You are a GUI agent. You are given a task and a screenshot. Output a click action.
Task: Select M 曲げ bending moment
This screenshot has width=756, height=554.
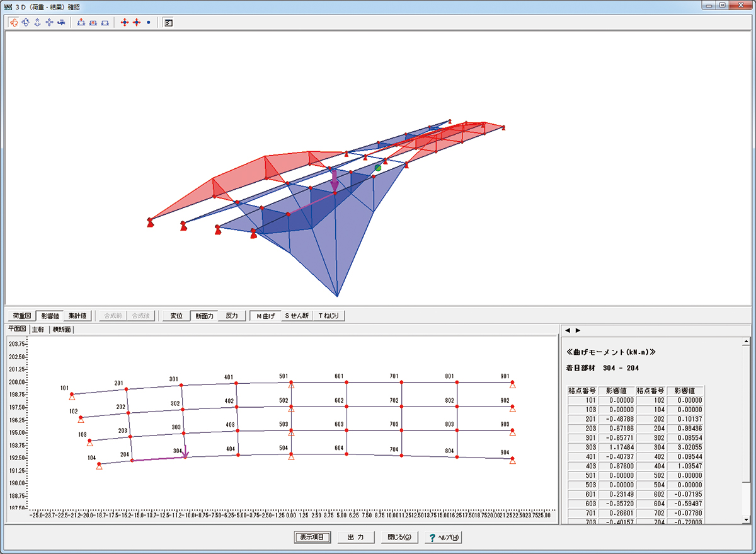266,316
